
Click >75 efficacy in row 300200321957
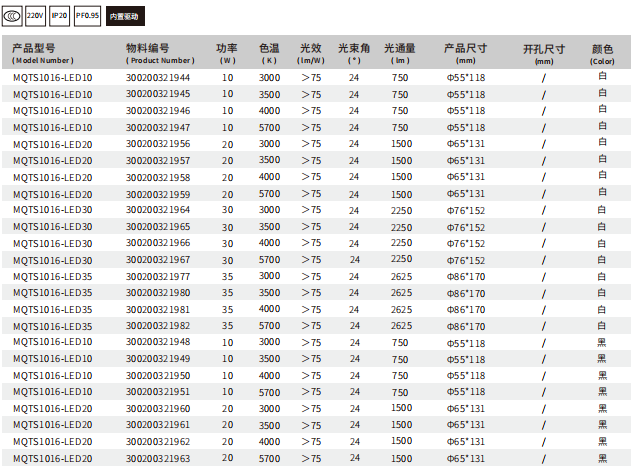tap(311, 161)
